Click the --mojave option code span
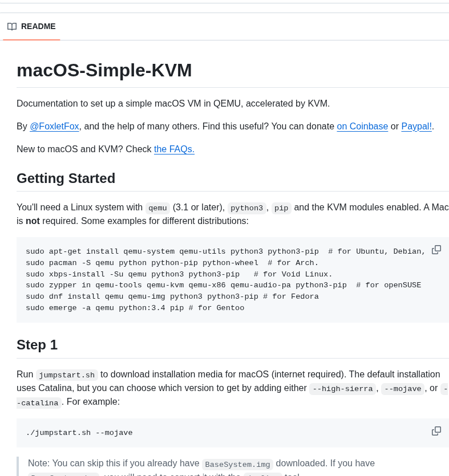This screenshot has width=449, height=476. [402, 388]
